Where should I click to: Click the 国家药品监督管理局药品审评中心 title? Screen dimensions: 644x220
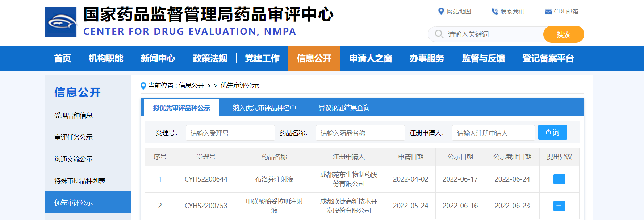click(x=208, y=14)
